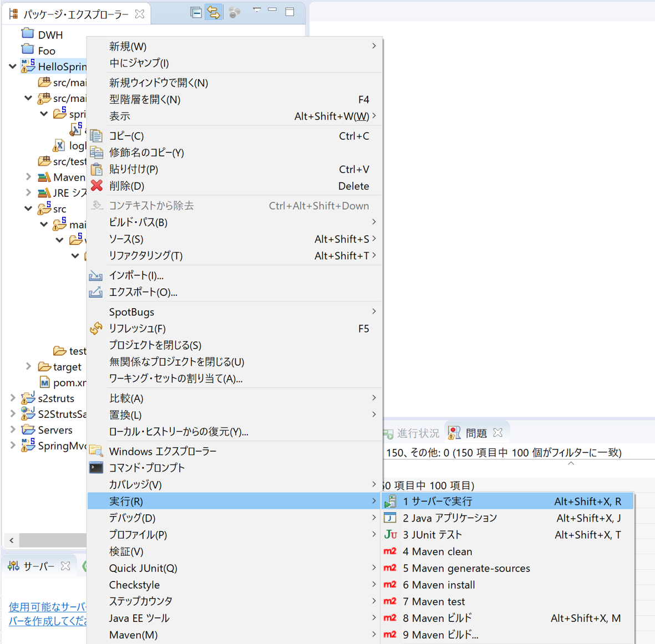Choose 無関係なプロジェクトを閉じる(U)
The height and width of the screenshot is (644, 655).
click(235, 362)
